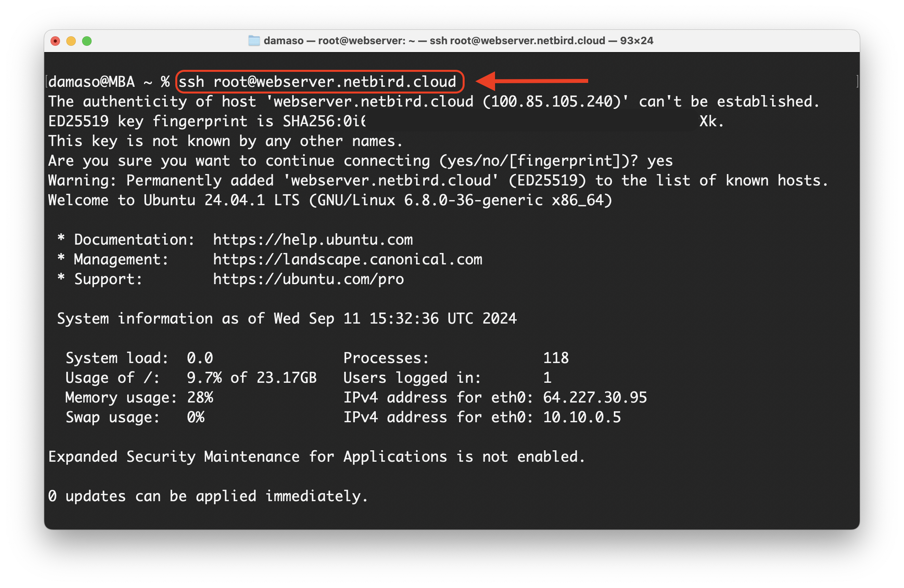Viewport: 904px width, 588px height.
Task: Open the https://landscape.canonical.com management link
Action: click(348, 259)
